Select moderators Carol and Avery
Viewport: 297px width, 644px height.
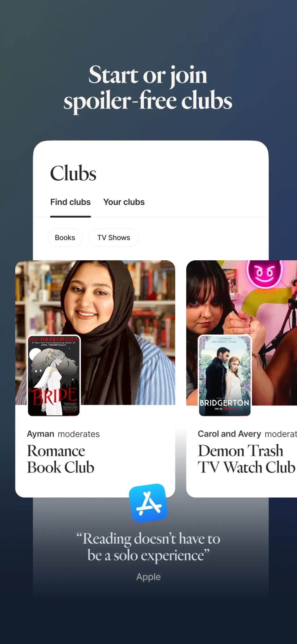(229, 434)
